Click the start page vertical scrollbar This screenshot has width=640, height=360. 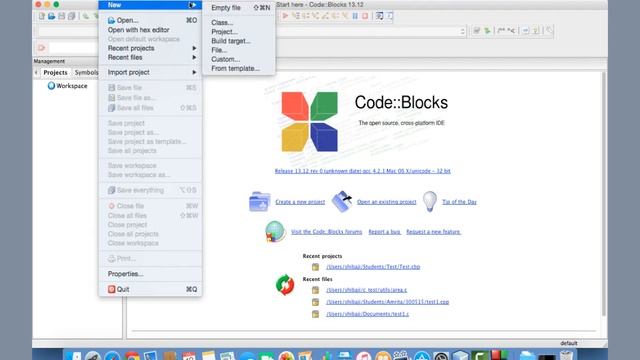[604, 194]
